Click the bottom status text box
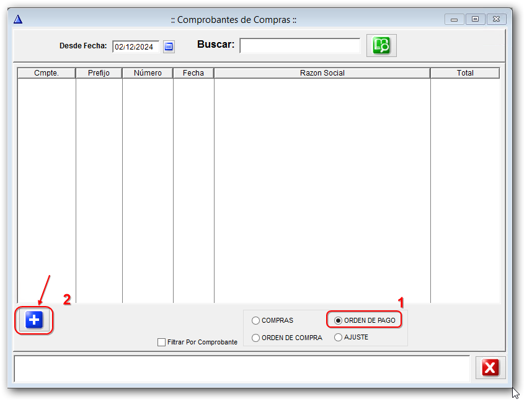This screenshot has height=407, width=532. 242,368
